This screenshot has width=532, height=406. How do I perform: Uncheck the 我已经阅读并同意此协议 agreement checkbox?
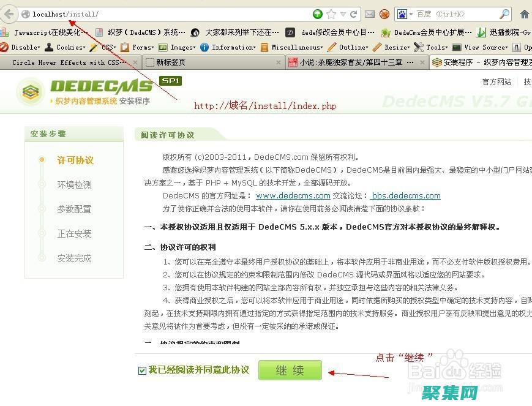coord(143,370)
